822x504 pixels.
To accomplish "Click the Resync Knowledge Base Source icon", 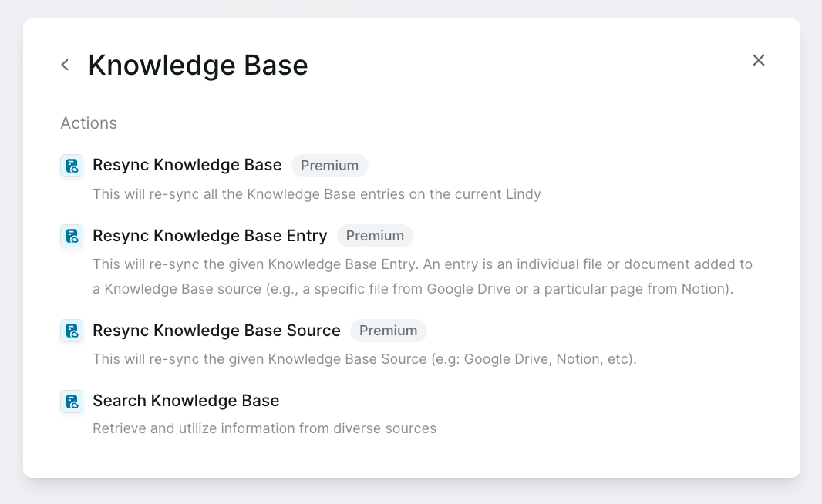I will pos(72,331).
